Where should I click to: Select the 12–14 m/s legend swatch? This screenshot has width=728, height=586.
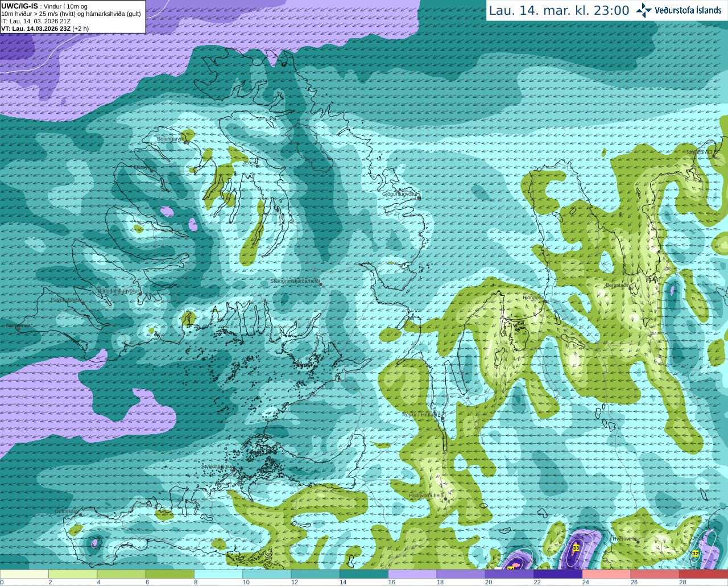pyautogui.click(x=315, y=574)
